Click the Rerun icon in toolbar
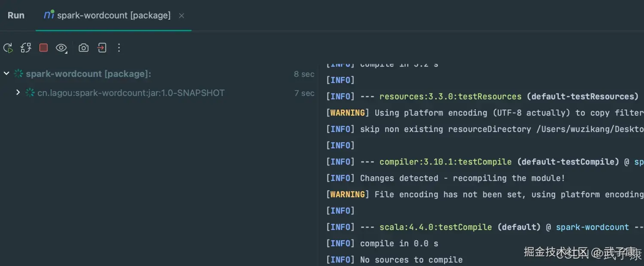This screenshot has height=266, width=644. coord(8,48)
